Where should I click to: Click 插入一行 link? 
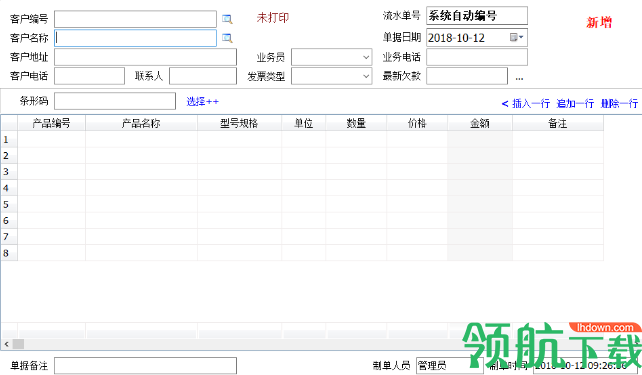click(531, 104)
